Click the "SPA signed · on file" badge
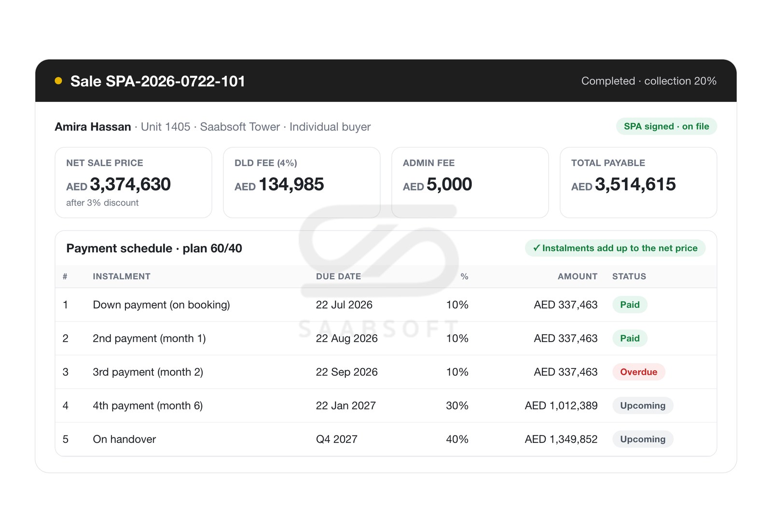Image resolution: width=772 pixels, height=532 pixels. click(x=666, y=126)
